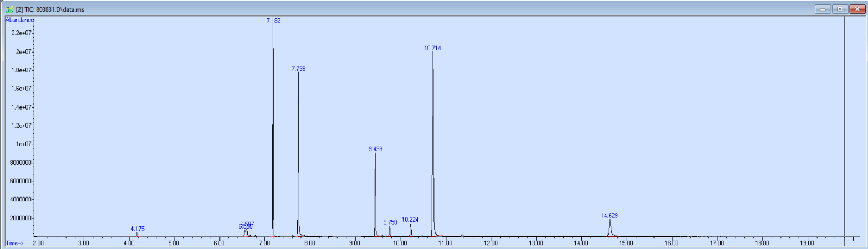The image size is (868, 249).
Task: Select the peak label 7.182
Action: (x=273, y=20)
